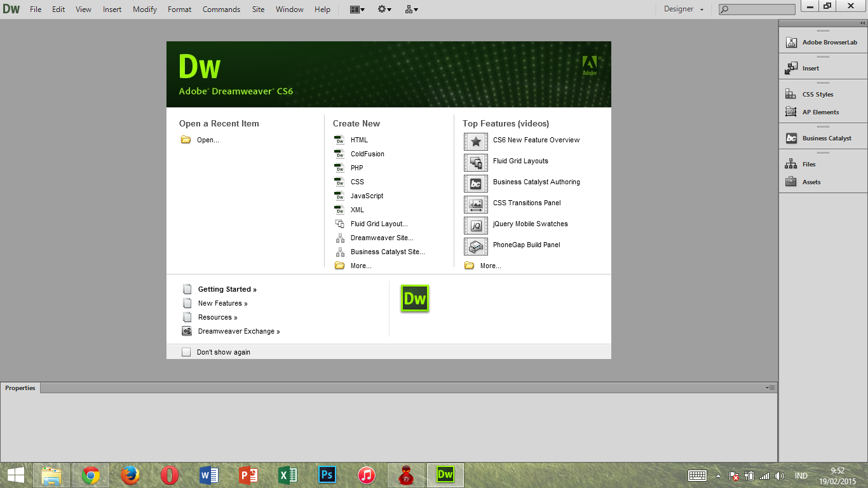The height and width of the screenshot is (488, 868).
Task: Click the large Dw logo icon in welcome footer
Action: click(415, 299)
